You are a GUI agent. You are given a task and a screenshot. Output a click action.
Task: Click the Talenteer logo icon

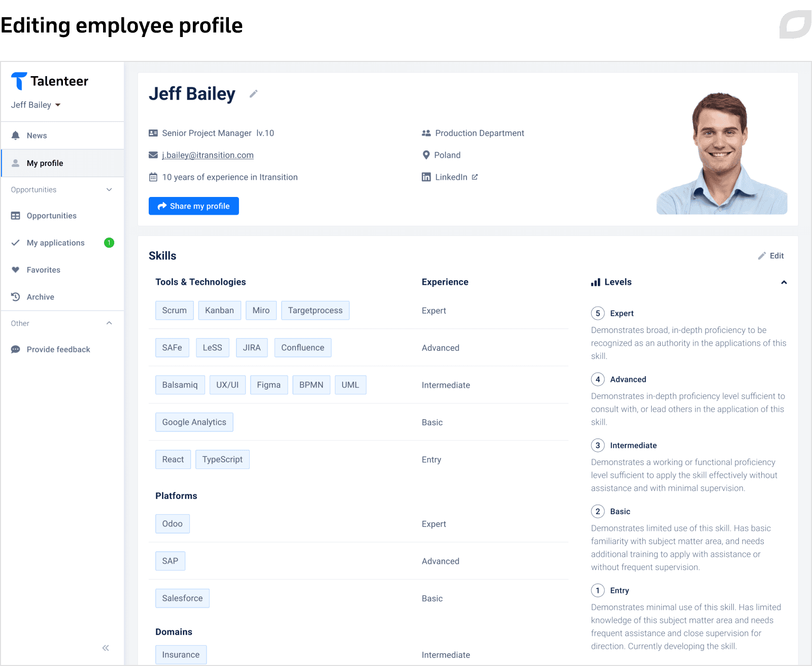19,81
